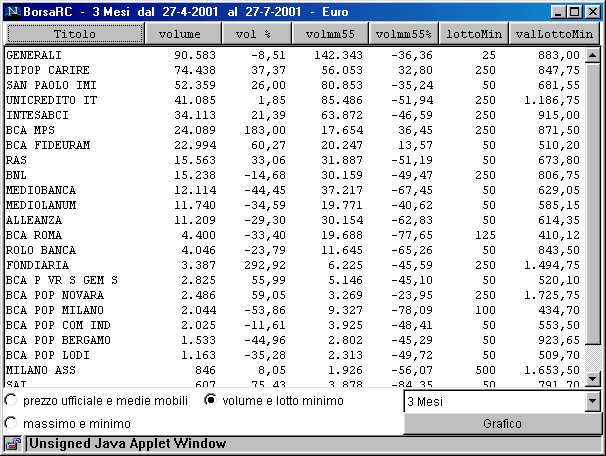Click scrollbar up arrow in table
The image size is (606, 456).
[592, 56]
